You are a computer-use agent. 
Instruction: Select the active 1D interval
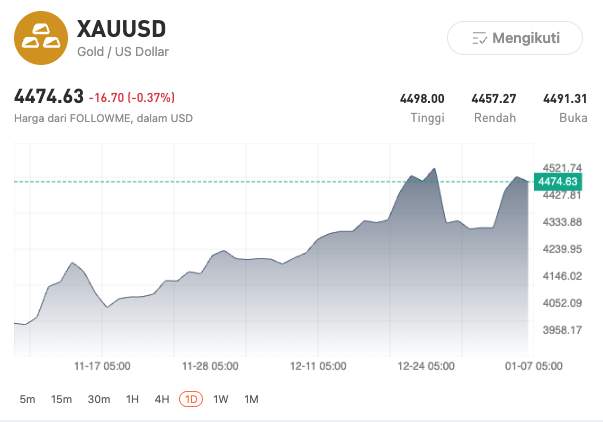coord(191,399)
